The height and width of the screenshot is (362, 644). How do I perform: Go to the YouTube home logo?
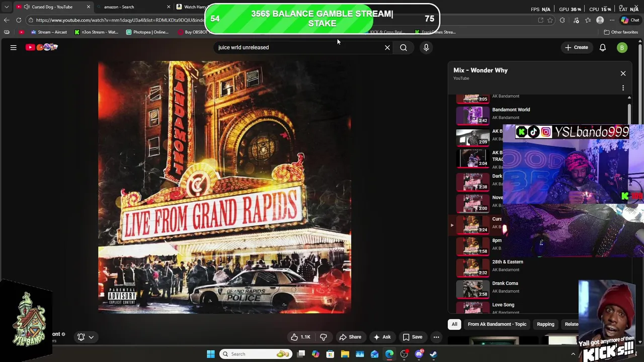(x=42, y=47)
